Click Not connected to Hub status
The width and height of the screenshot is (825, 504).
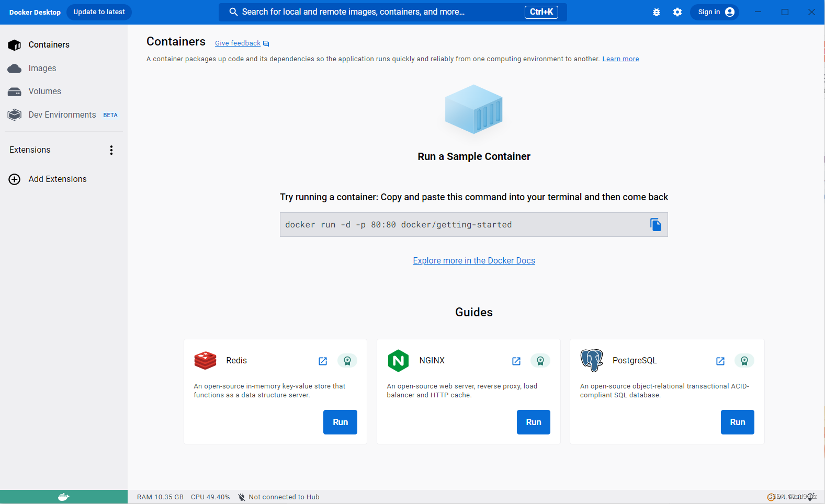pos(284,497)
